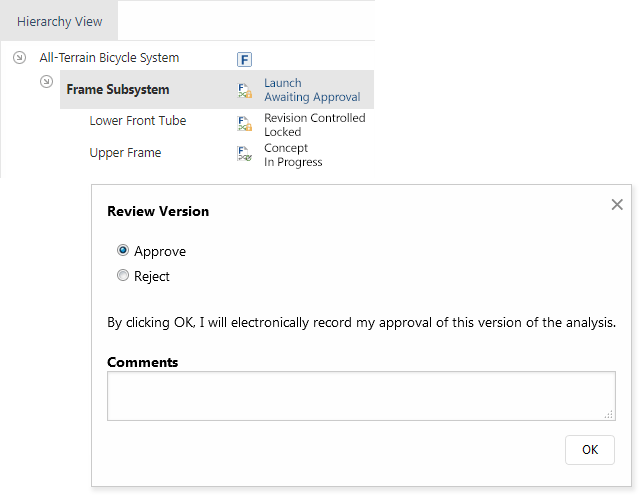Click the Lower Front Tube locked status icon

click(244, 124)
